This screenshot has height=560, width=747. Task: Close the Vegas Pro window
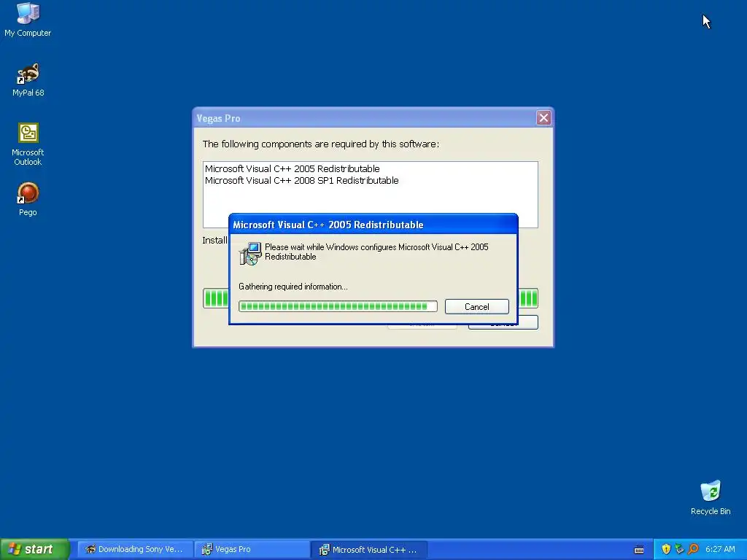click(543, 117)
